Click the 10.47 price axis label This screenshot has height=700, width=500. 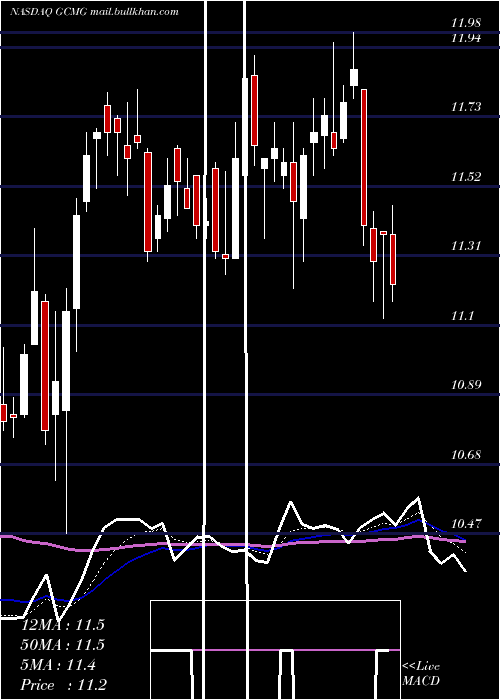click(466, 523)
